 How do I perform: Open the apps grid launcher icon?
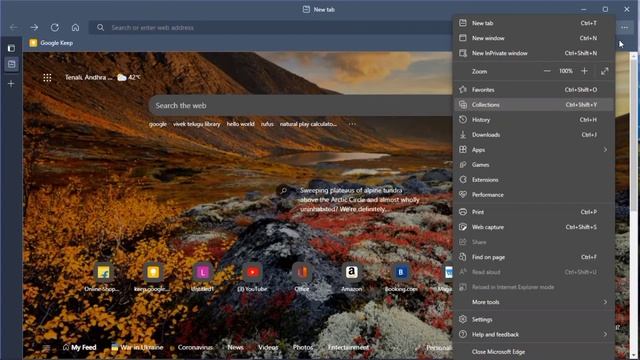47,78
